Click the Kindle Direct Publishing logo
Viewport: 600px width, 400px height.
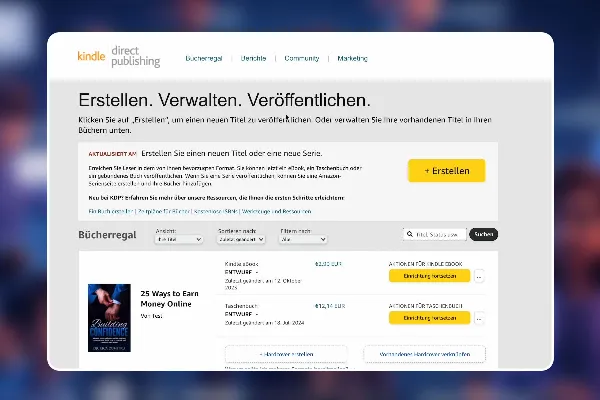tap(119, 57)
